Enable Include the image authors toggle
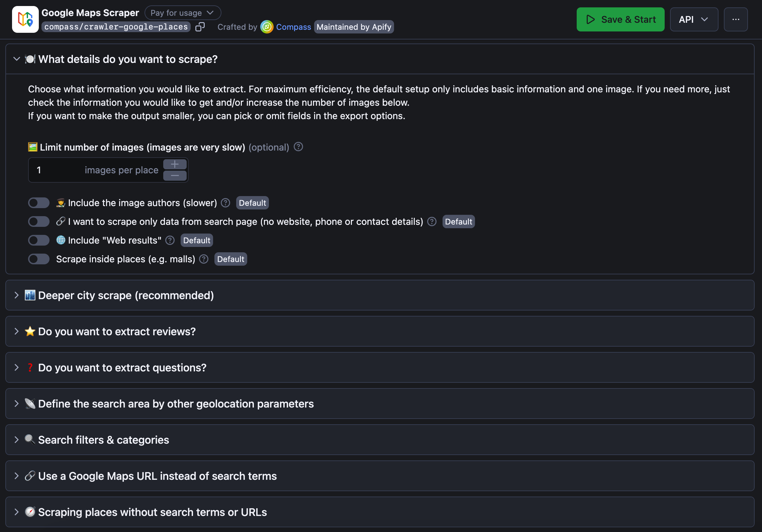Screen dimensions: 762x532 tap(39, 203)
